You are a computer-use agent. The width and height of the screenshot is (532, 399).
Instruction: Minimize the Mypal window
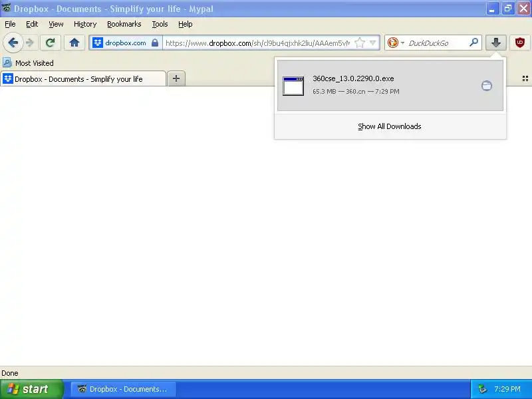[x=492, y=9]
